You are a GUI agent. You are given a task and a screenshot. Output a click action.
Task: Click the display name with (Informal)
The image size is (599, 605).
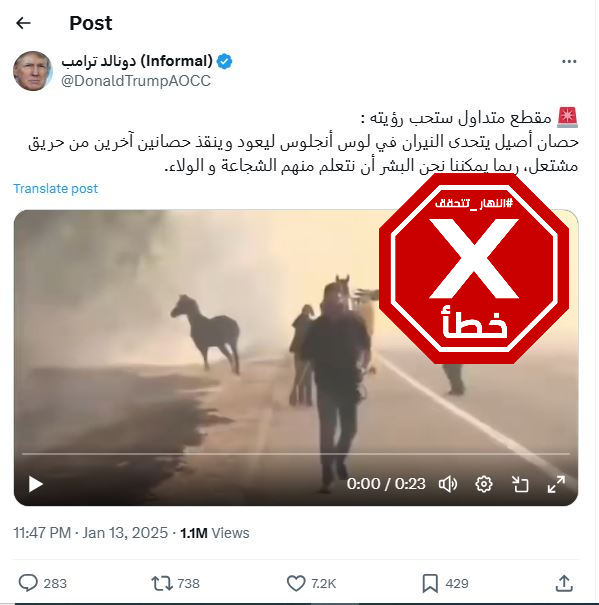pos(137,61)
